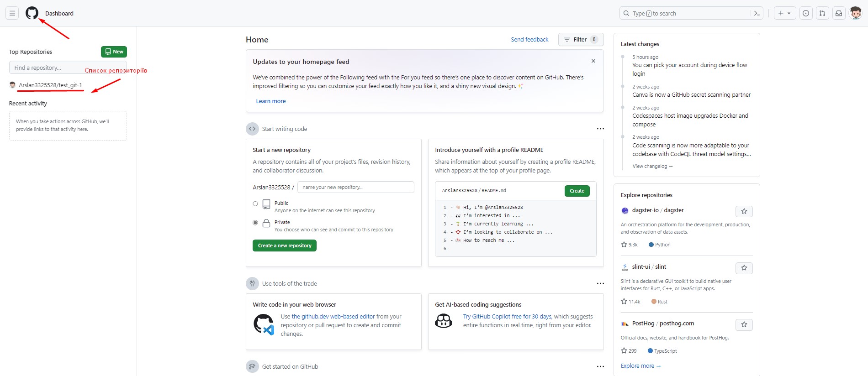Click Try GitHub Copilot free link

(x=507, y=316)
